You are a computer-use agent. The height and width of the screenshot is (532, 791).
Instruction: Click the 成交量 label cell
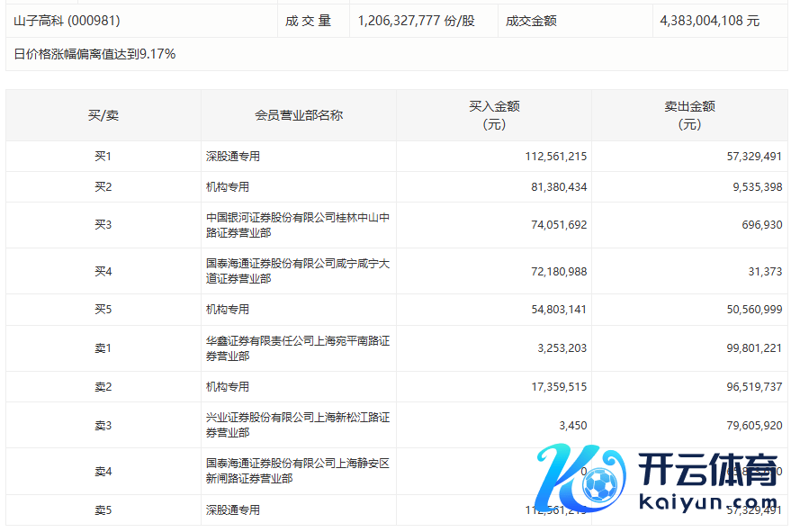309,20
